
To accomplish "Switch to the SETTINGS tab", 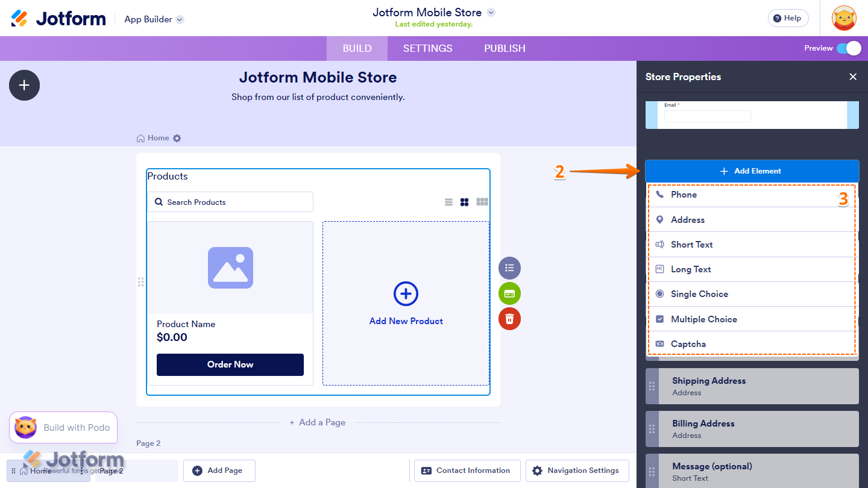I will point(427,48).
